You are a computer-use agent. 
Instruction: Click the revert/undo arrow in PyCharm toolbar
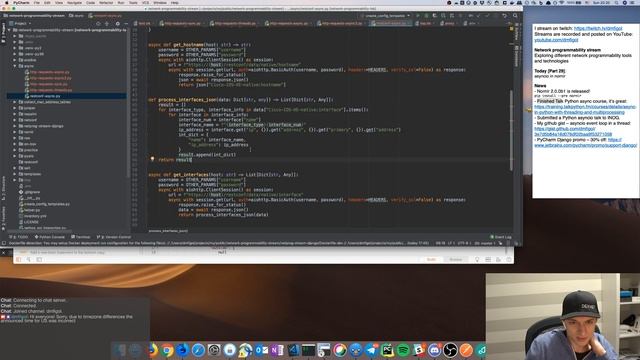coord(504,16)
